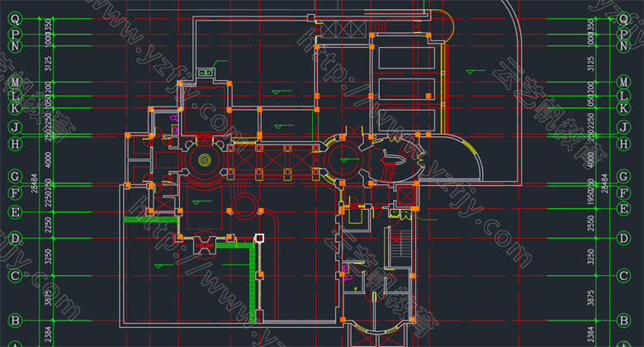Select grid bubble N on the left axis
644x347 pixels.
click(15, 46)
